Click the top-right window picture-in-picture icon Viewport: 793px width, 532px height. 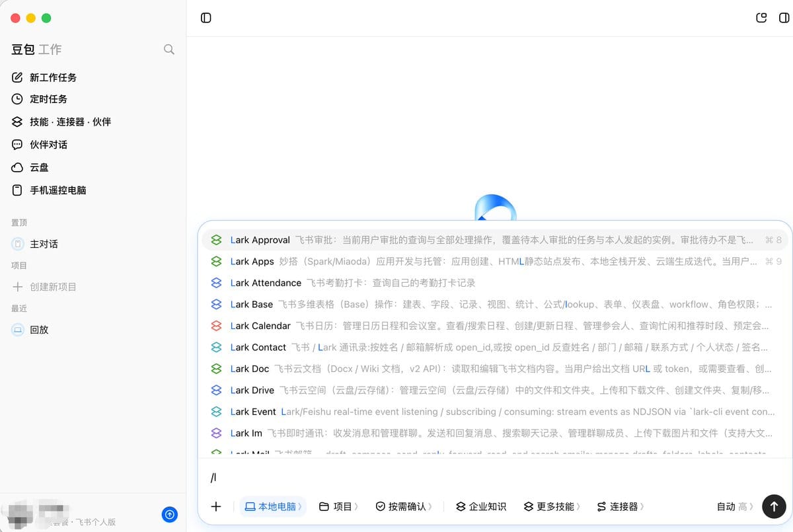point(761,18)
